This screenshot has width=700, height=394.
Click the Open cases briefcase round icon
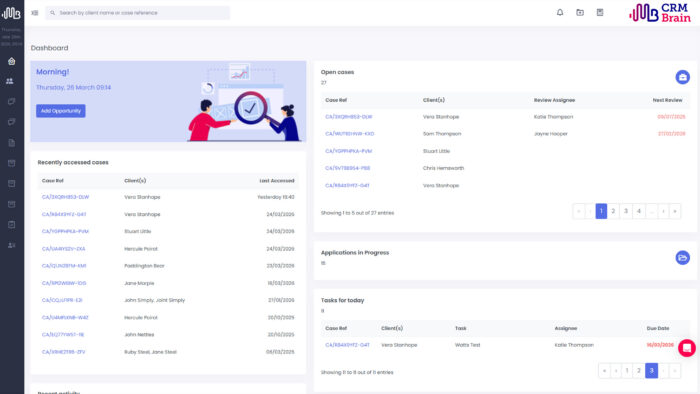[682, 77]
